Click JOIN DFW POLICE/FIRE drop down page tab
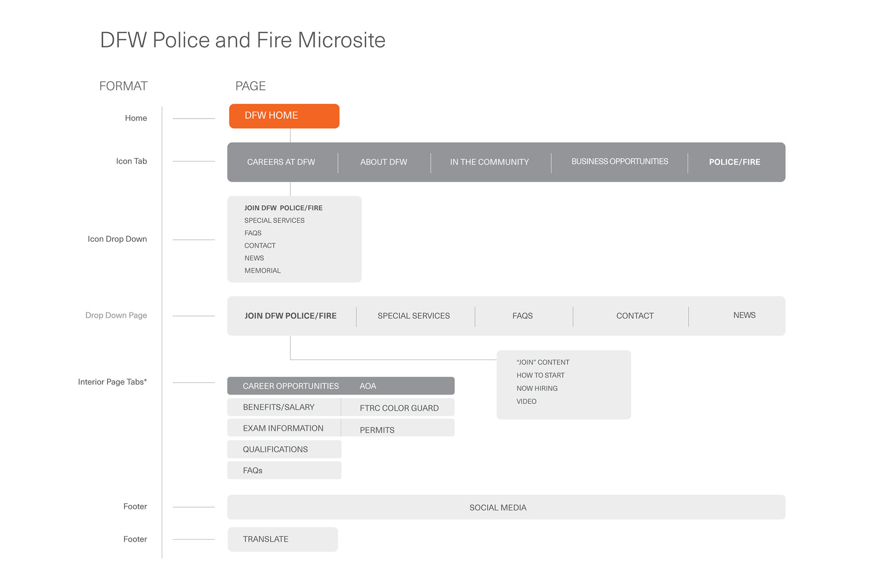882x588 pixels. (x=290, y=316)
